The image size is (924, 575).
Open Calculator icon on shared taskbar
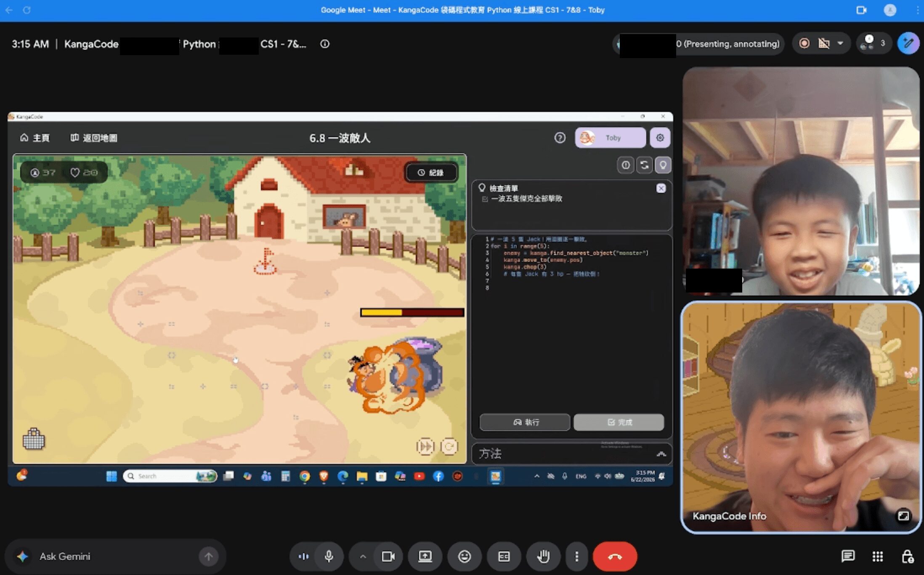pos(286,476)
